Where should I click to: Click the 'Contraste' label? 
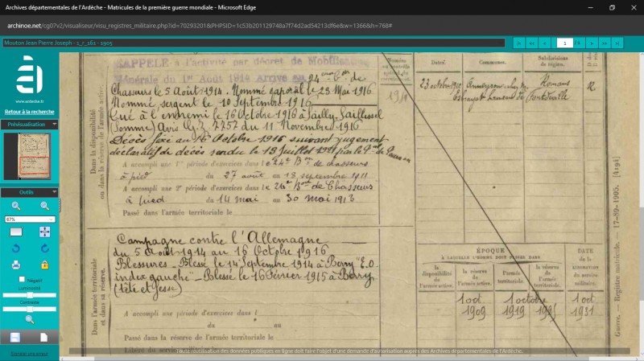click(x=29, y=302)
